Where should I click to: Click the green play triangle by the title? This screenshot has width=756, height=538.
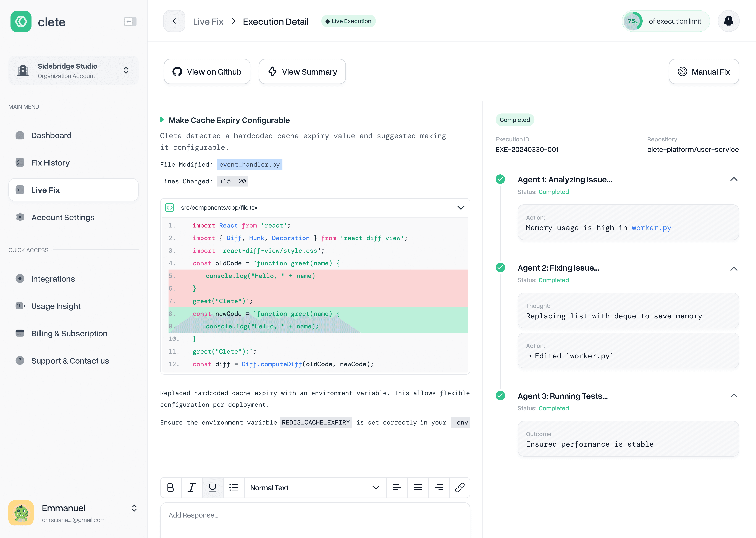pyautogui.click(x=162, y=120)
